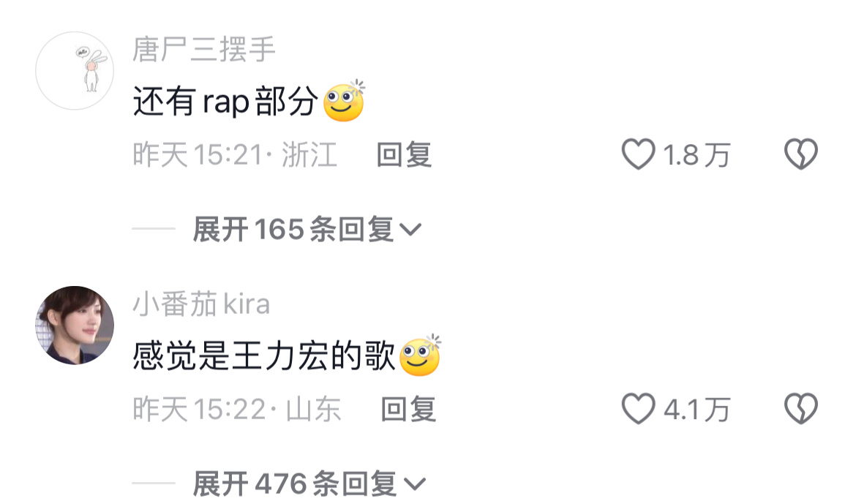The image size is (856, 504).
Task: Reply to 唐尸三摆手 comment
Action: 405,154
